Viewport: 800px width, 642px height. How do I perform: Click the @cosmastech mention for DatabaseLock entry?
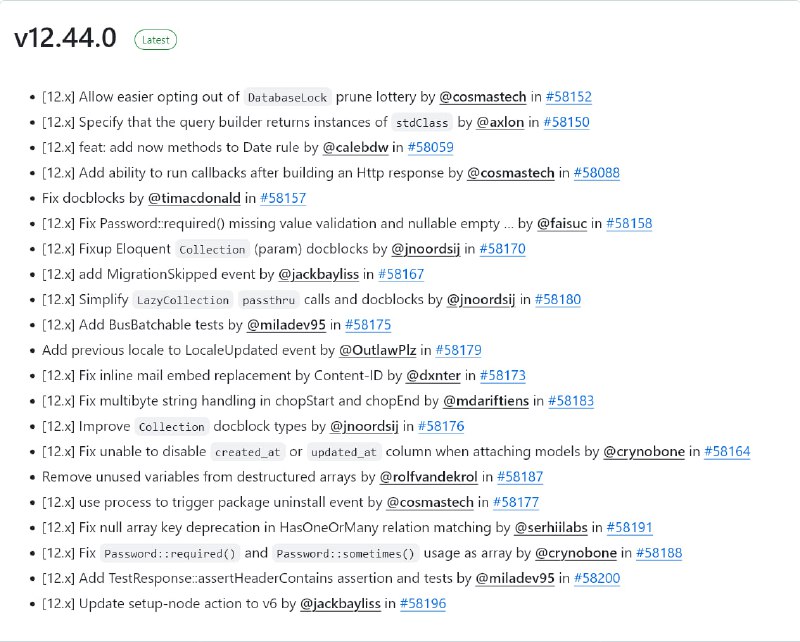(483, 97)
